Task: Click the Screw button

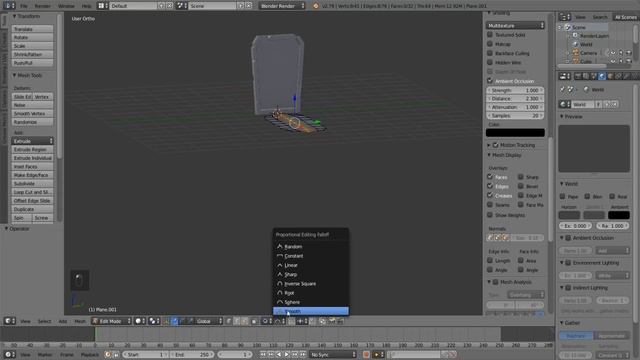Action: pyautogui.click(x=42, y=218)
